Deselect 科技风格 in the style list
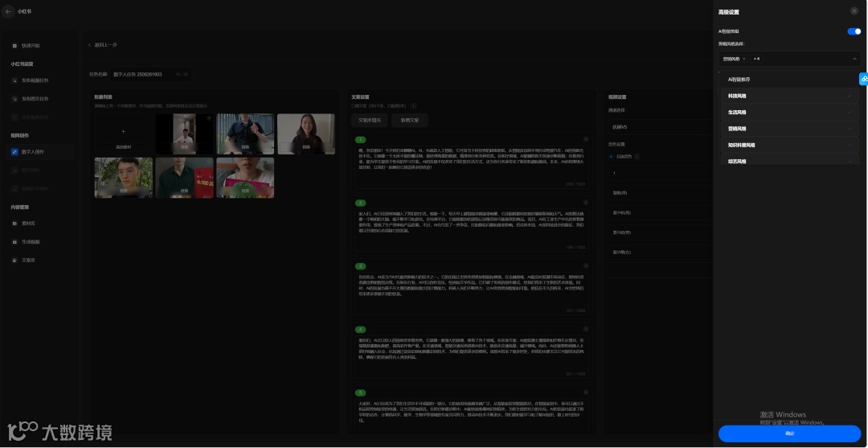This screenshot has width=868, height=448. click(789, 96)
